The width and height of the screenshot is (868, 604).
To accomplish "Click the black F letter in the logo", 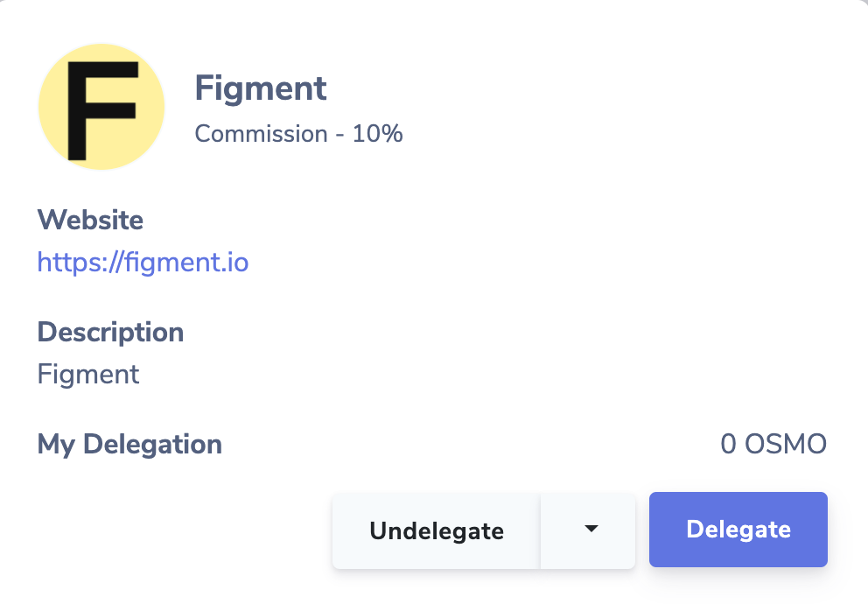I will click(101, 110).
